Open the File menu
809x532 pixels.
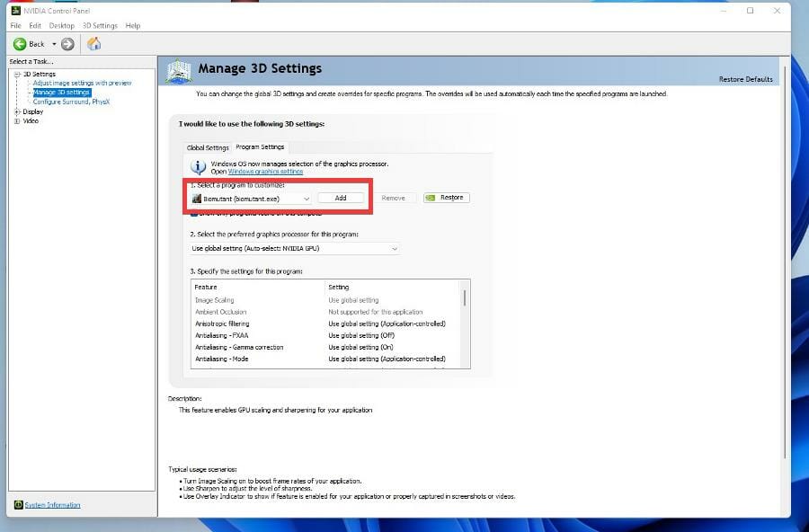(x=16, y=25)
